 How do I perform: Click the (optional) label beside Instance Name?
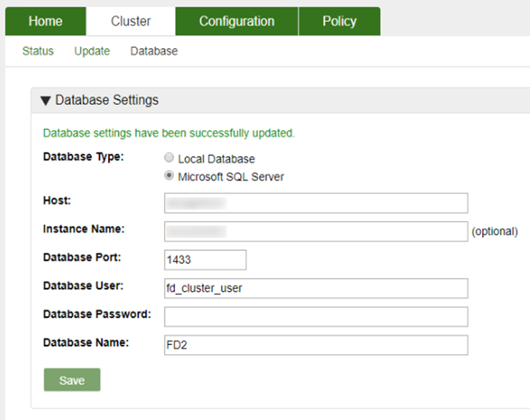tap(495, 231)
